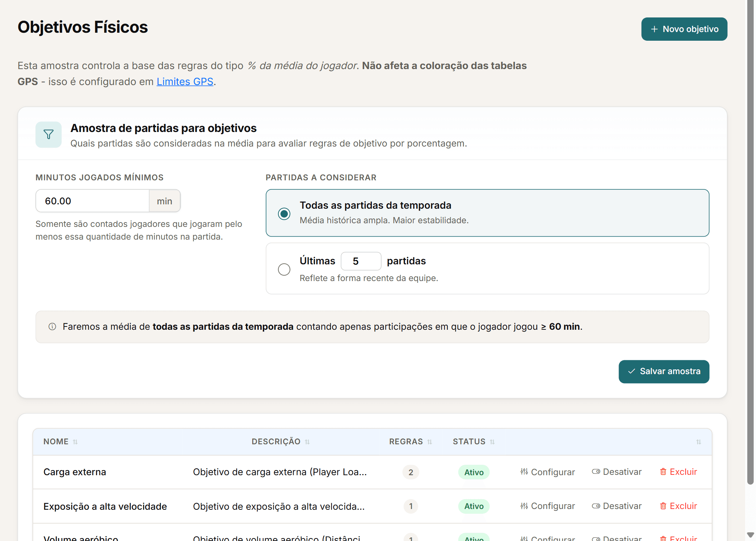Click the 'min' unit label next to input
The height and width of the screenshot is (541, 756).
tap(165, 201)
